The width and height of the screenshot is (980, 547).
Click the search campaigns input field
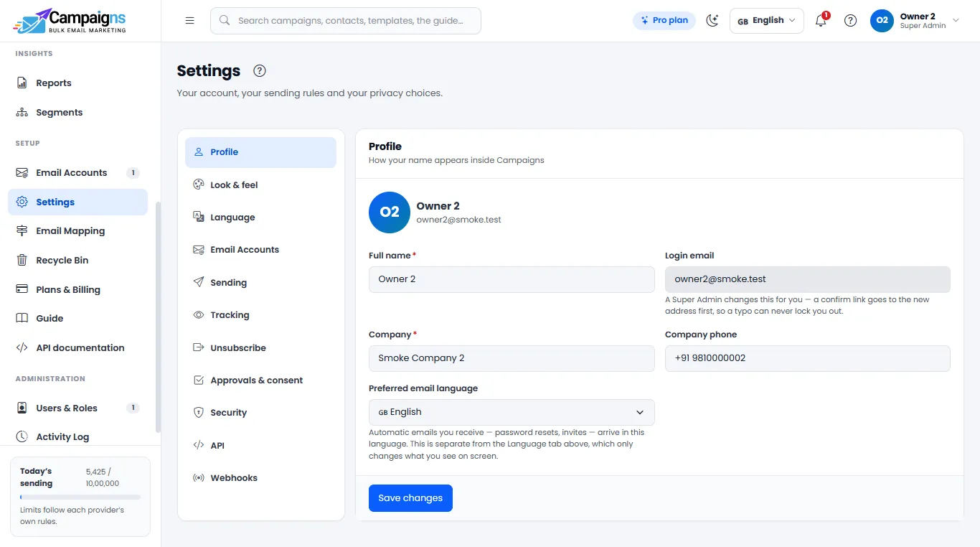[x=346, y=21]
